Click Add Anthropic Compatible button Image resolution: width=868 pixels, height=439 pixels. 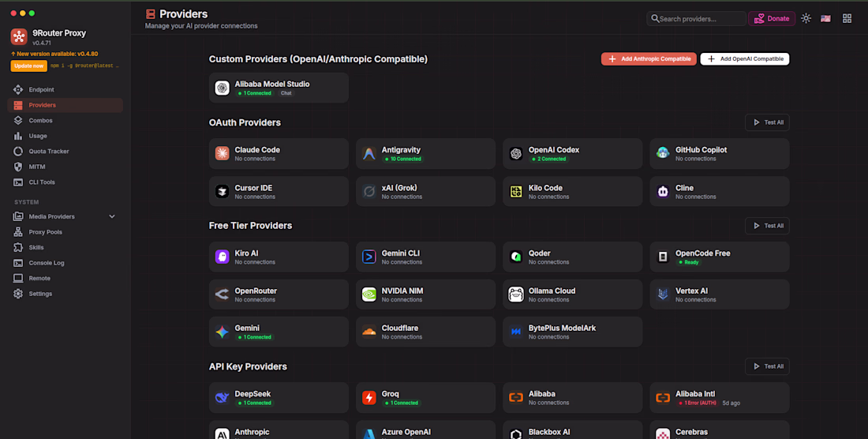point(649,58)
